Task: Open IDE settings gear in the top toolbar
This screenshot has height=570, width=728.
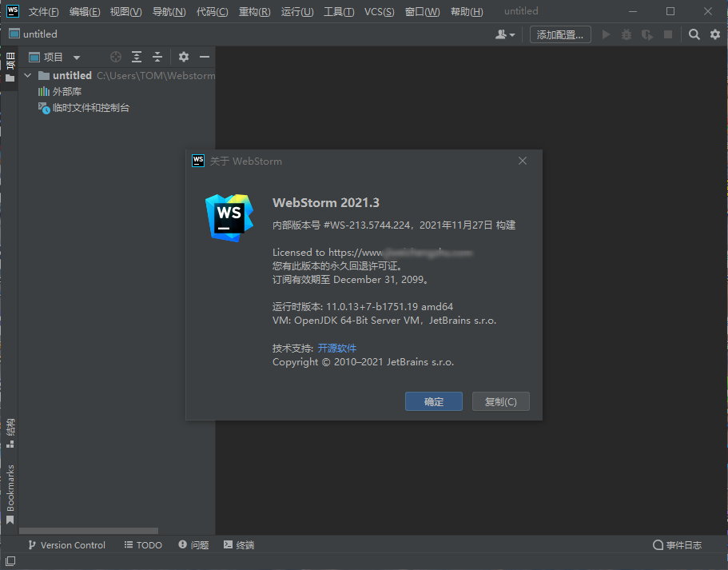Action: coord(715,34)
